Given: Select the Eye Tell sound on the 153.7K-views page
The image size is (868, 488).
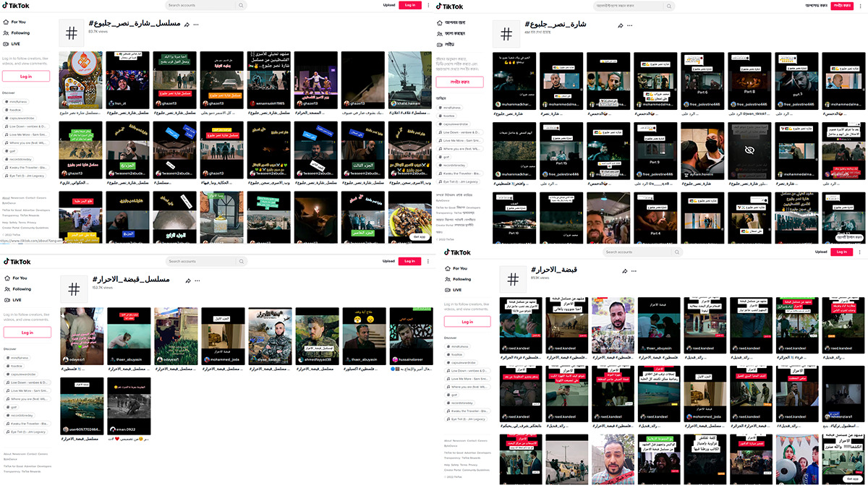Looking at the screenshot, I should click(25, 432).
